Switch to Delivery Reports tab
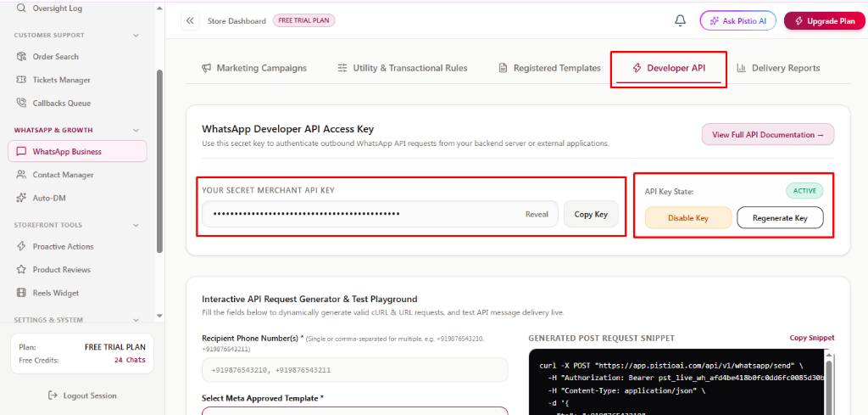 pos(778,68)
